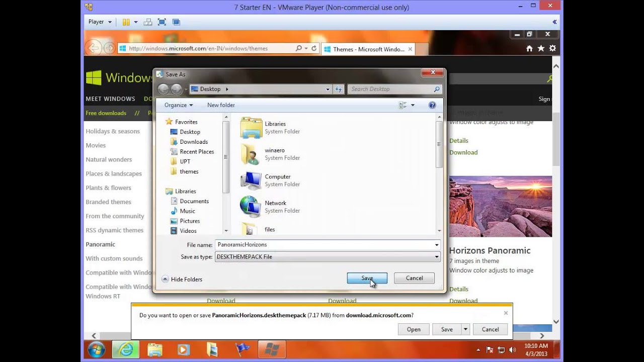Click Save in the IE download bar
This screenshot has height=362, width=644.
(x=447, y=329)
